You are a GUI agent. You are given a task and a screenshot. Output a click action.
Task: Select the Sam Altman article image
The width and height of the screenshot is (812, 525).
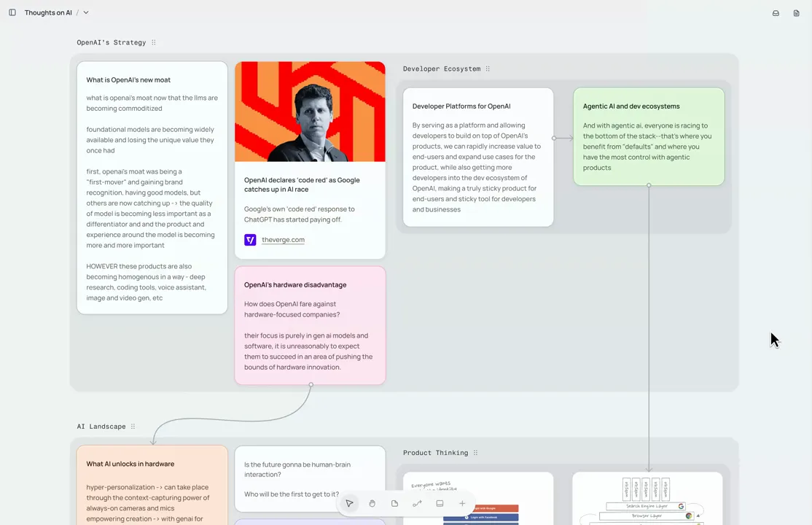click(310, 112)
